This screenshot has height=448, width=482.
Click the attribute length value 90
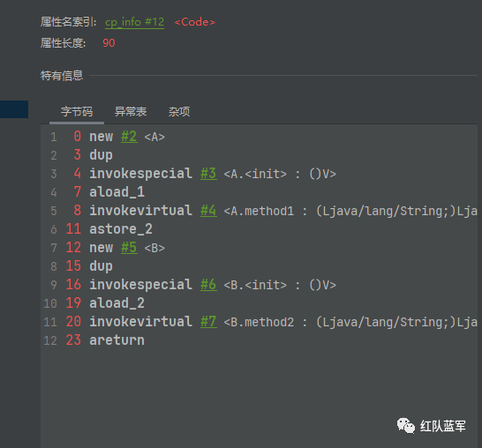[x=109, y=43]
